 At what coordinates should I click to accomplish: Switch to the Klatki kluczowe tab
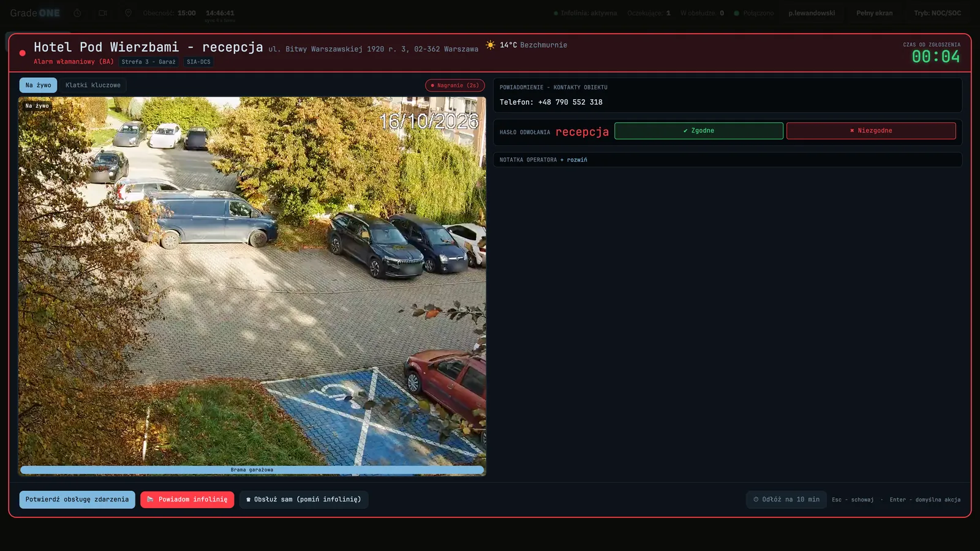(93, 85)
